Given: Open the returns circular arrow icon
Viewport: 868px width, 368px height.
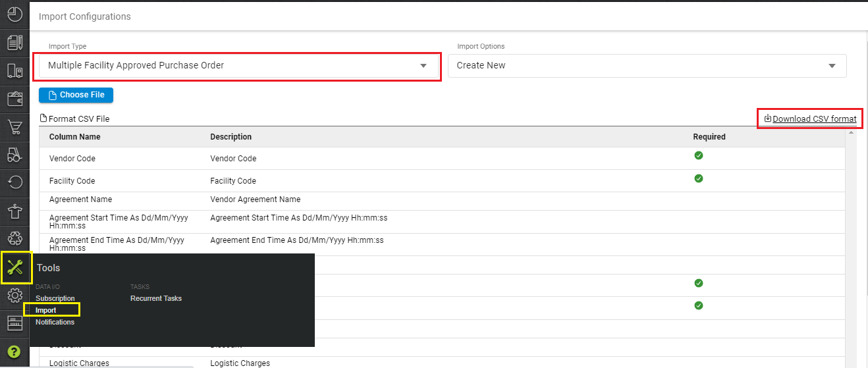Looking at the screenshot, I should pyautogui.click(x=14, y=182).
